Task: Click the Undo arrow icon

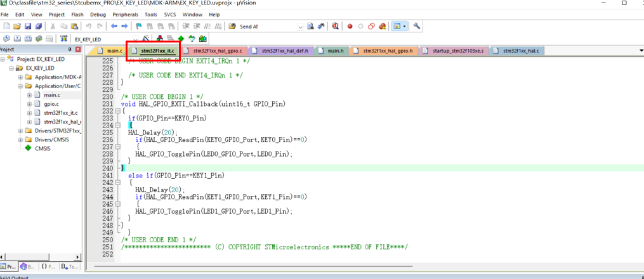Action: (x=89, y=26)
